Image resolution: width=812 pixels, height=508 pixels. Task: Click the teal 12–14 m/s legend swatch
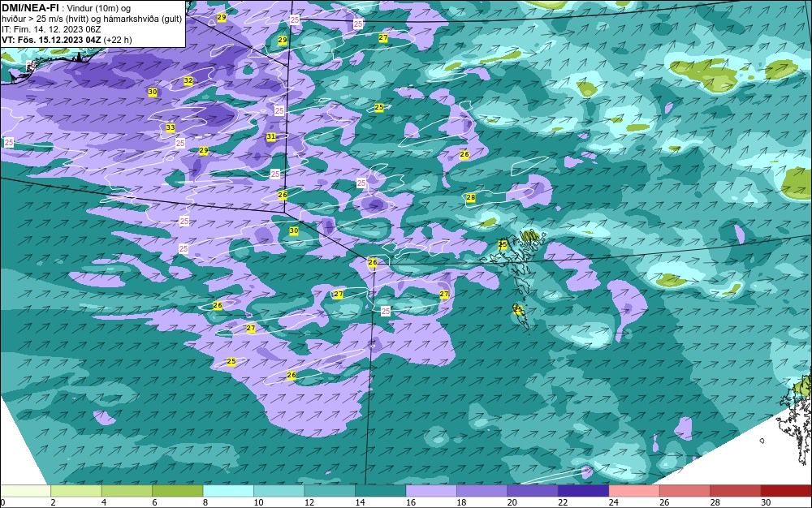(x=330, y=491)
